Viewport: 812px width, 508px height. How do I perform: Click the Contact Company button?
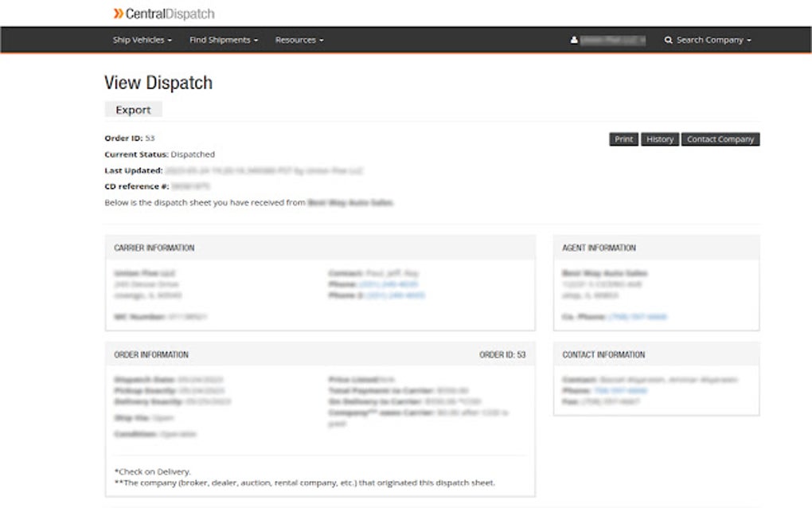click(x=720, y=139)
